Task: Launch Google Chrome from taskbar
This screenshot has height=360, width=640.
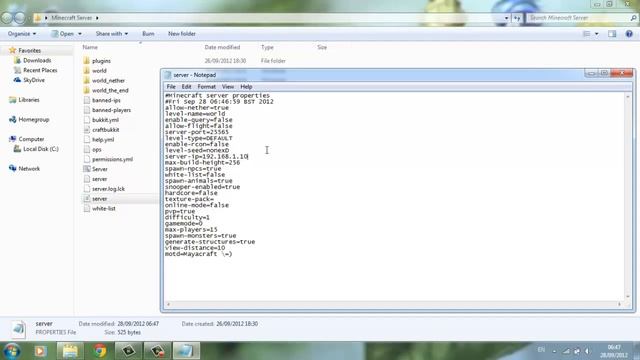Action: 100,351
